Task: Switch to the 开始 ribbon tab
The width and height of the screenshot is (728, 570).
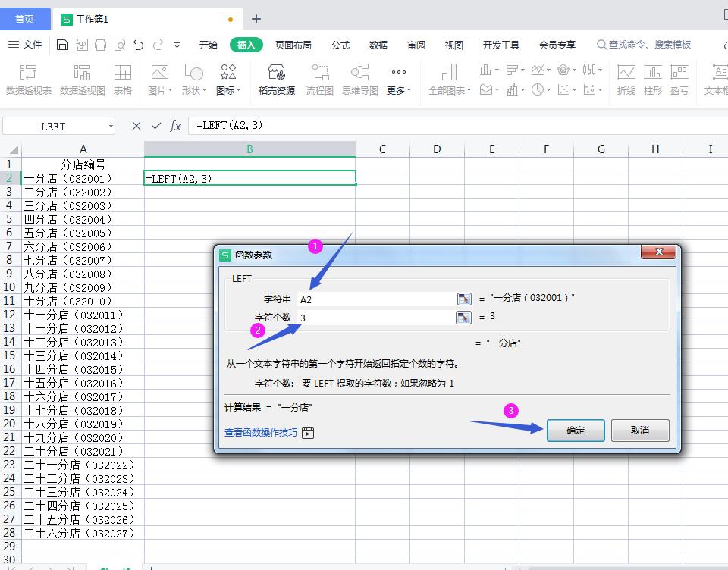Action: pyautogui.click(x=208, y=45)
